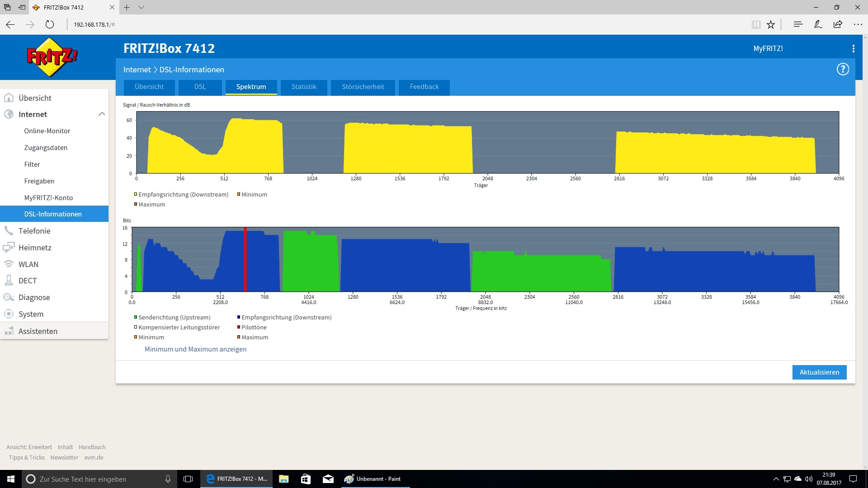Select Online-Monitor in the sidebar
Image resolution: width=868 pixels, height=488 pixels.
click(47, 131)
